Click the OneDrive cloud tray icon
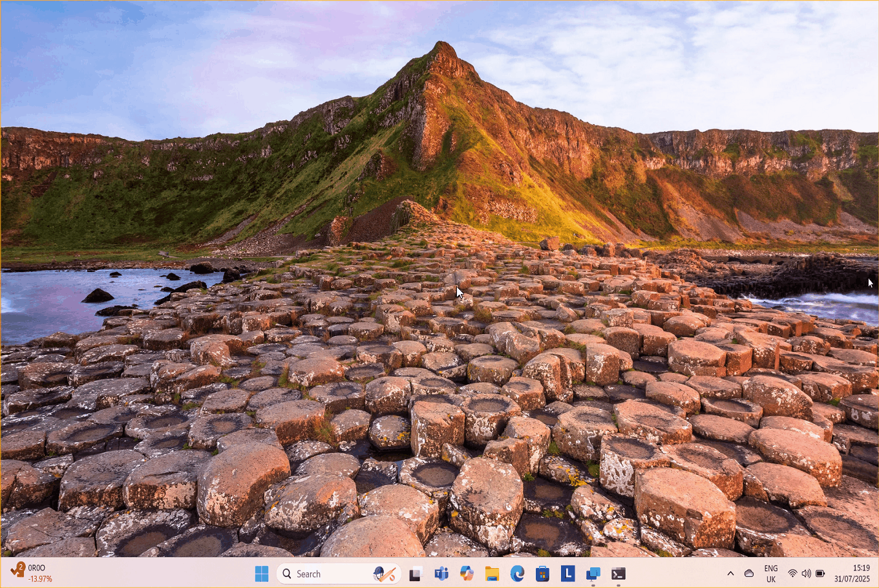Viewport: 879px width, 588px height. tap(749, 574)
